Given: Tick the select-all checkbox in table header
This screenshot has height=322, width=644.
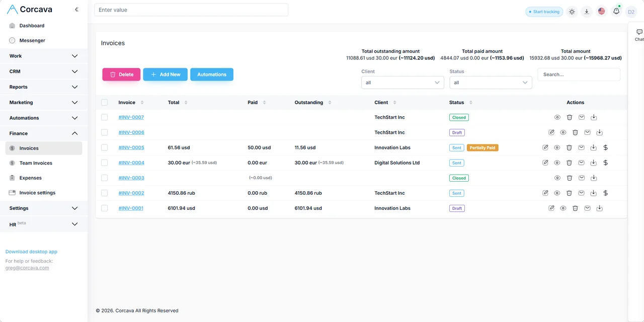Looking at the screenshot, I should (x=105, y=102).
